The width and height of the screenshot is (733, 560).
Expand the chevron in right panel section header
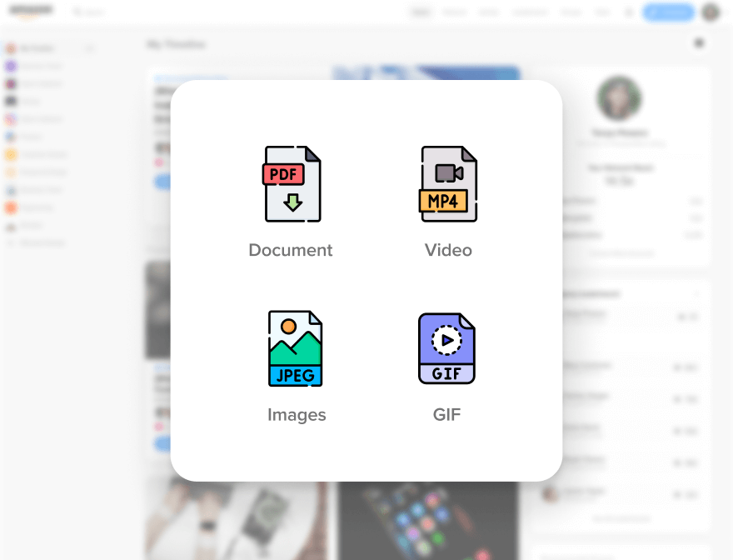click(696, 294)
